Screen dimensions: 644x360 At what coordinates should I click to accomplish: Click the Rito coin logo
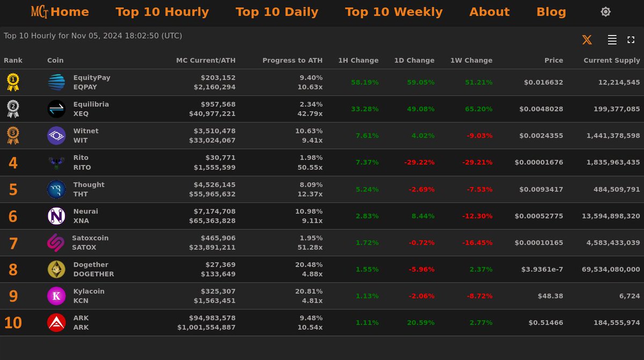56,163
